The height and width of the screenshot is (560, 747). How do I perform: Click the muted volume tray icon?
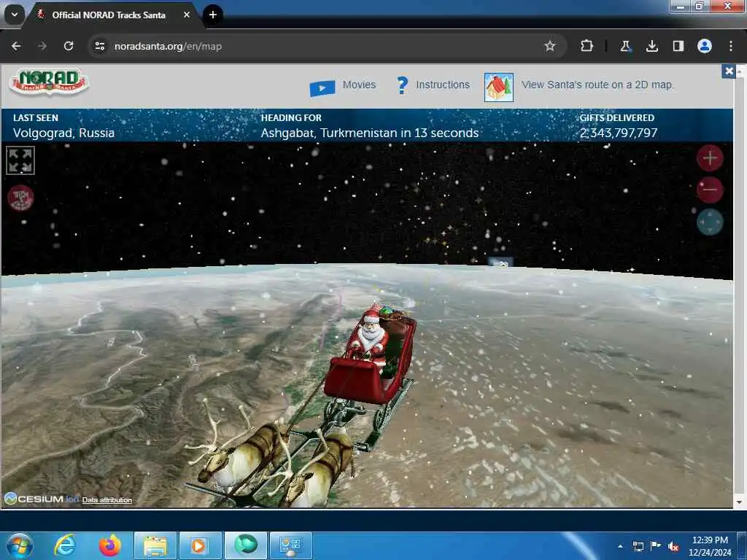click(x=673, y=546)
